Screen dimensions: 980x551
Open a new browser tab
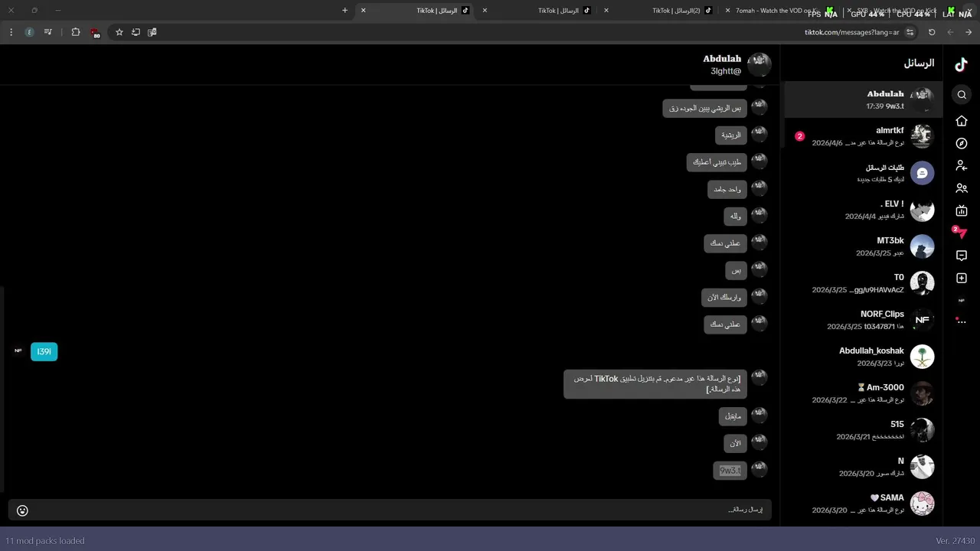(x=345, y=11)
